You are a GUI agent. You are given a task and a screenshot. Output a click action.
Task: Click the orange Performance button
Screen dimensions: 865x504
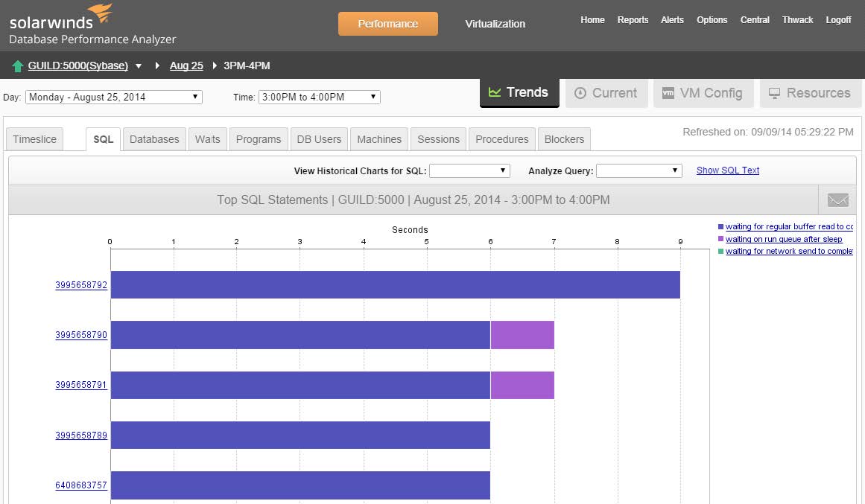[387, 24]
